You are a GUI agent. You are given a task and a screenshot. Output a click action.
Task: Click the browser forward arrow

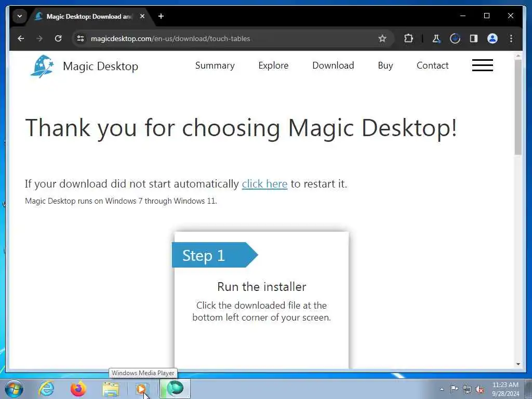39,38
